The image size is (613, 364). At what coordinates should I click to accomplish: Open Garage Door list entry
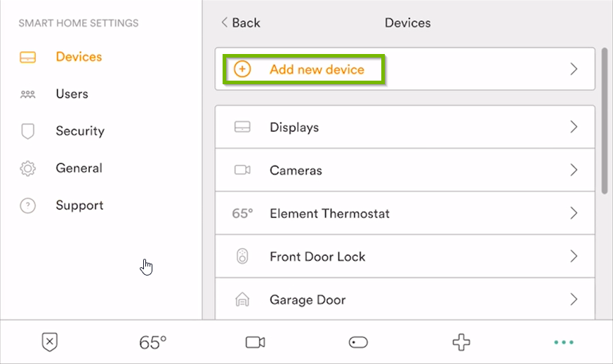click(405, 299)
